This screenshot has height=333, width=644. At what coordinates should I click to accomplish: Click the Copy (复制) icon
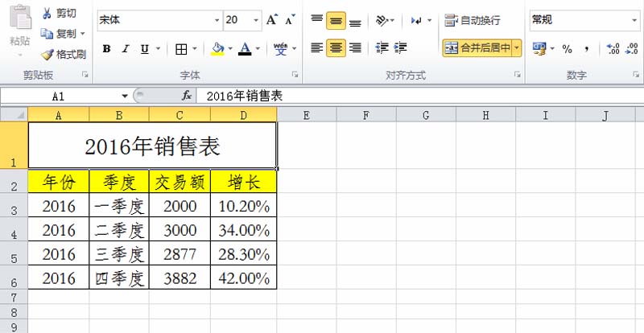(47, 34)
